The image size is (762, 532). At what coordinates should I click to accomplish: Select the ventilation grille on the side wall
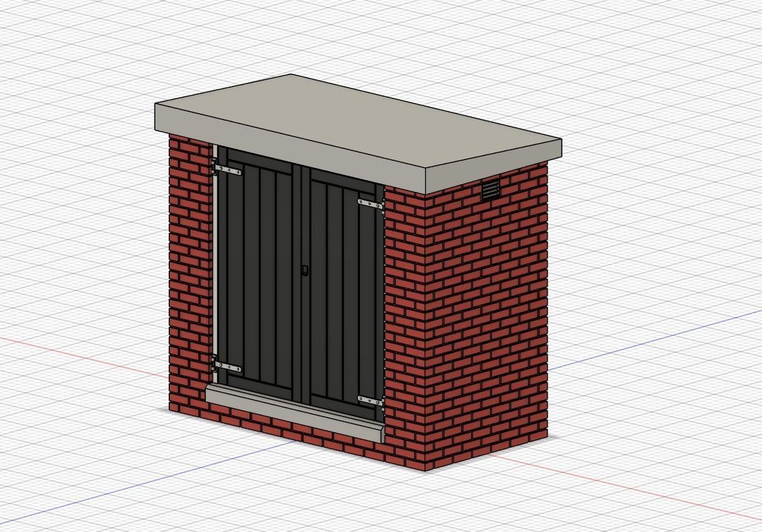click(x=491, y=190)
